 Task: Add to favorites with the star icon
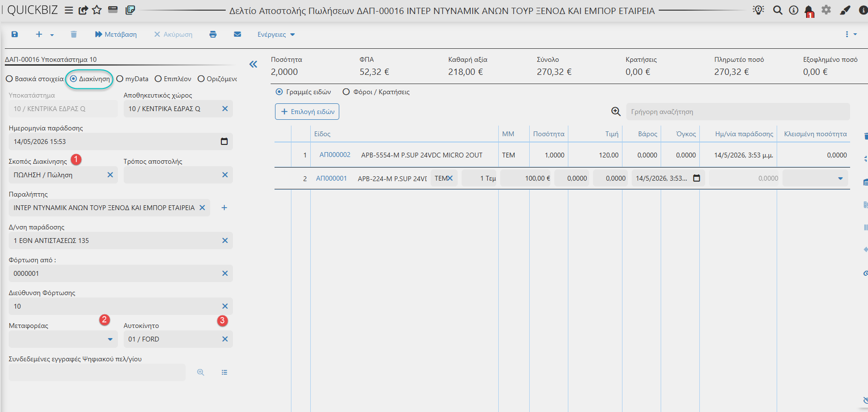coord(97,10)
